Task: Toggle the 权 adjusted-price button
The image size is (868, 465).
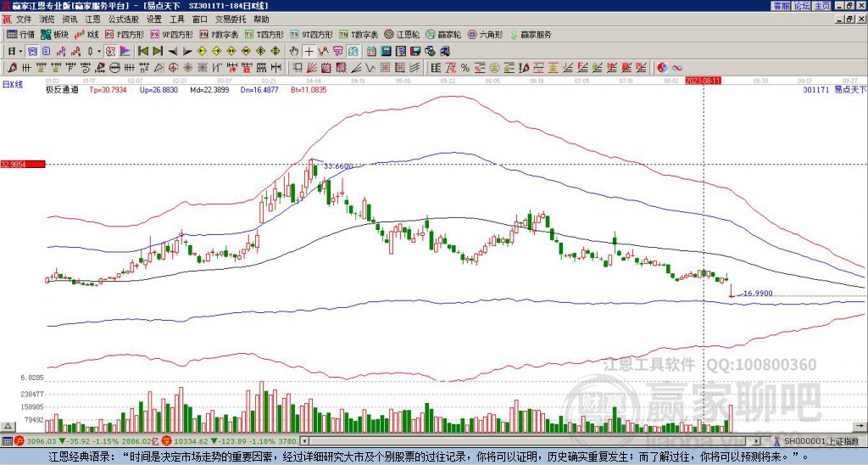Action: click(x=110, y=52)
